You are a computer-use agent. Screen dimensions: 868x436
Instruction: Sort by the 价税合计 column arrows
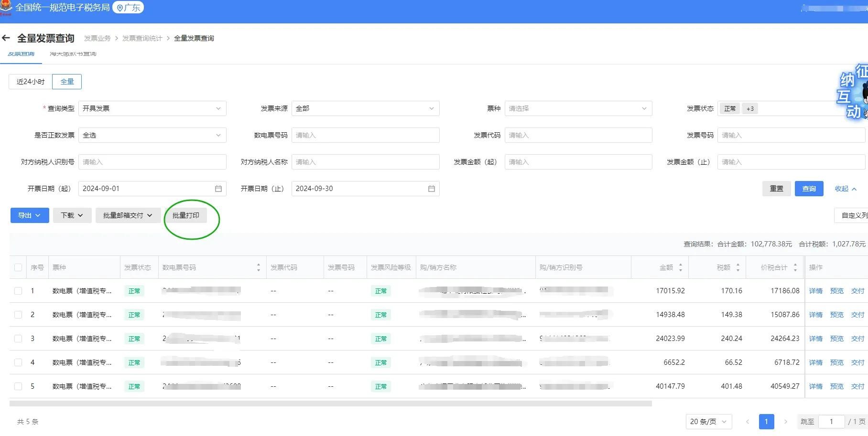point(795,267)
